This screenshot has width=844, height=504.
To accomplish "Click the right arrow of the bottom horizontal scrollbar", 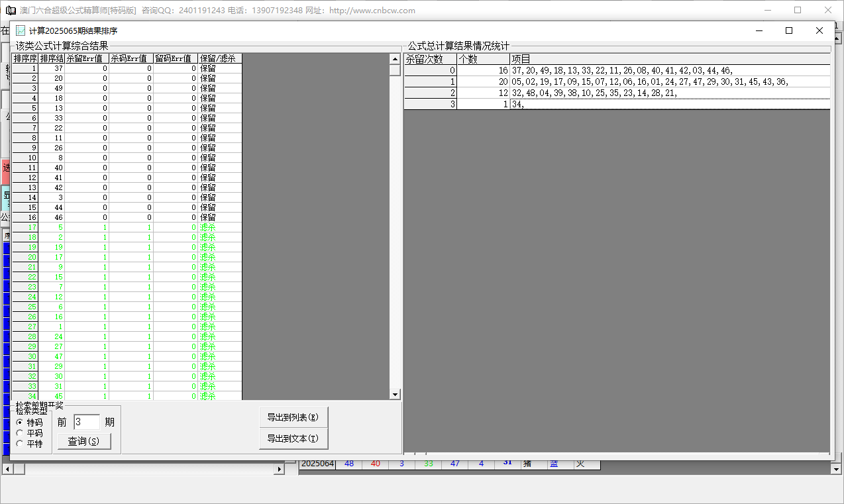I will 280,469.
